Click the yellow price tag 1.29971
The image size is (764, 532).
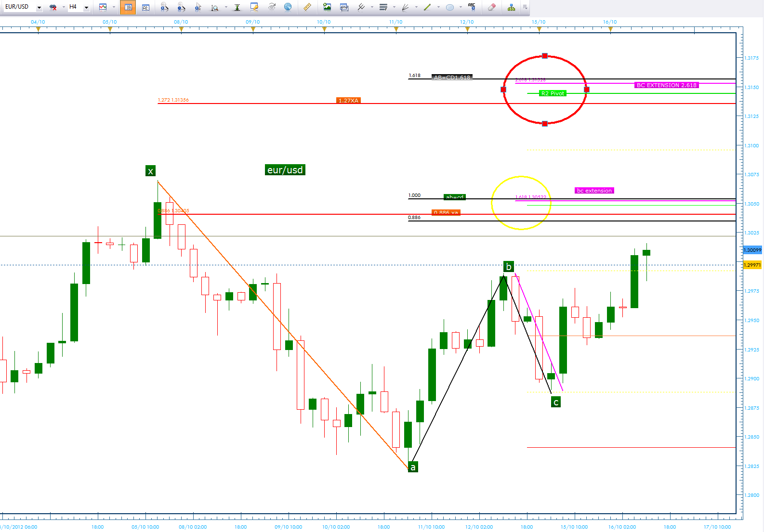click(752, 265)
